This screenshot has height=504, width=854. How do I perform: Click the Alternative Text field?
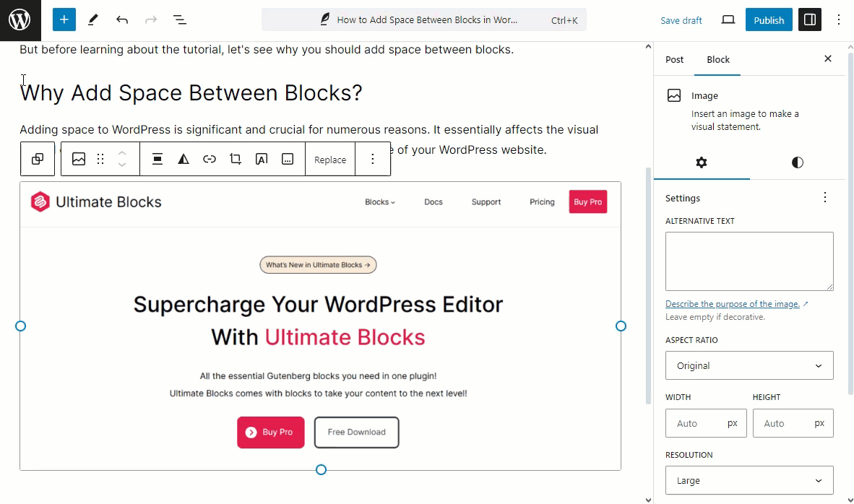coord(749,261)
